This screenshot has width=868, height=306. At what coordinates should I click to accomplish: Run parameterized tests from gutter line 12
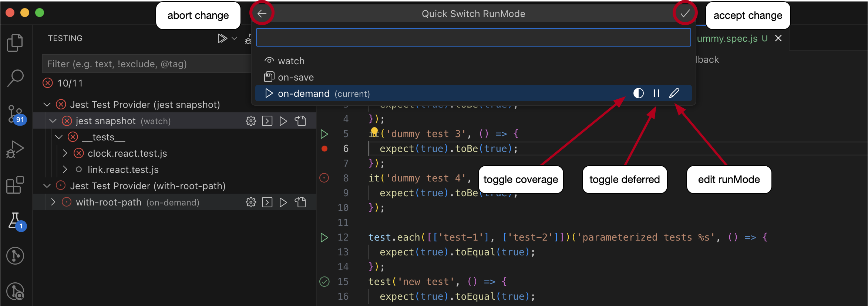[x=324, y=237]
